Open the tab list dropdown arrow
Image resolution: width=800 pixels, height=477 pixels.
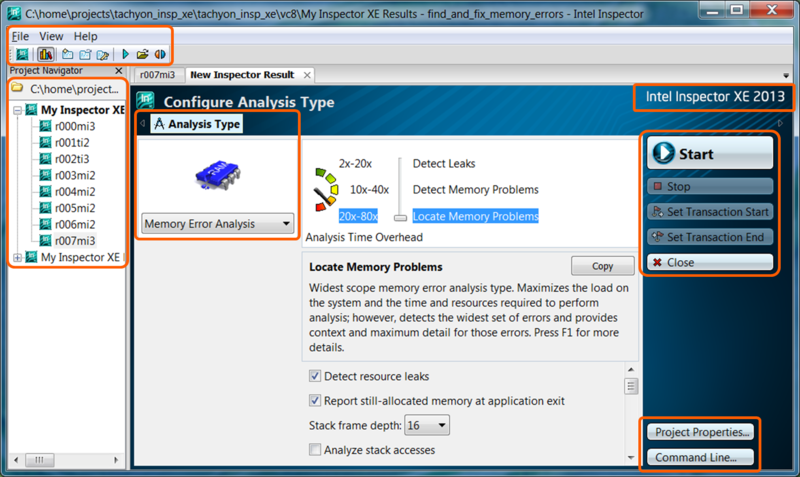(x=786, y=76)
